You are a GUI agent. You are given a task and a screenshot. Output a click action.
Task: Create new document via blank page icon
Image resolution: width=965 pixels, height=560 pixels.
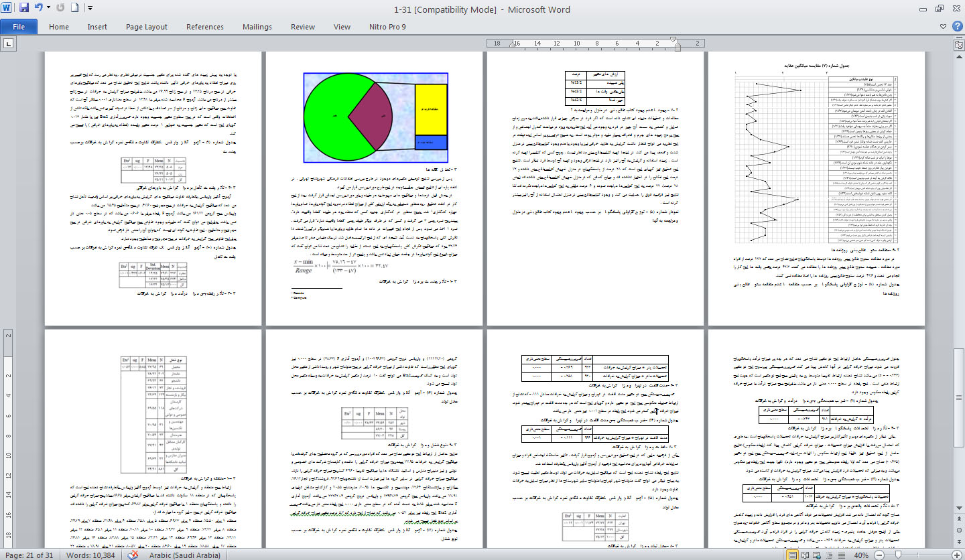click(x=75, y=9)
